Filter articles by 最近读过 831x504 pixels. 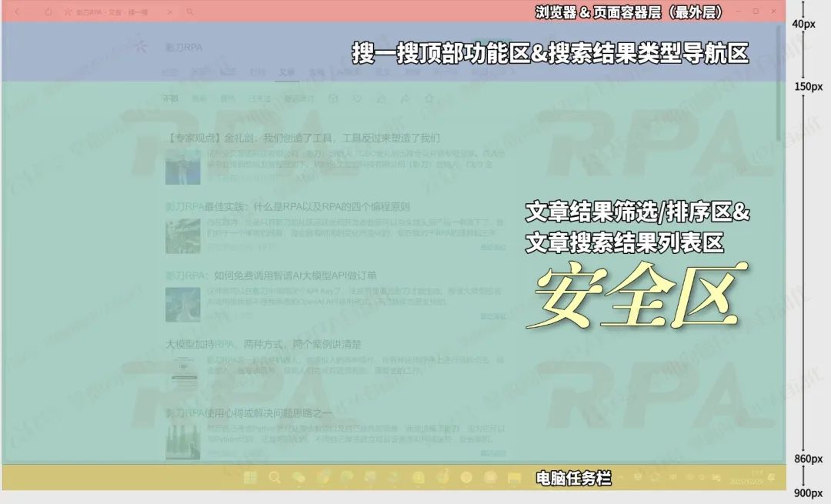pyautogui.click(x=299, y=98)
